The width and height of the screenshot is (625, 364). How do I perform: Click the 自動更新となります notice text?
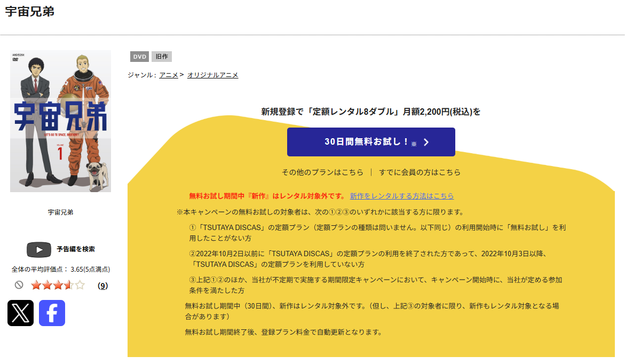click(283, 332)
